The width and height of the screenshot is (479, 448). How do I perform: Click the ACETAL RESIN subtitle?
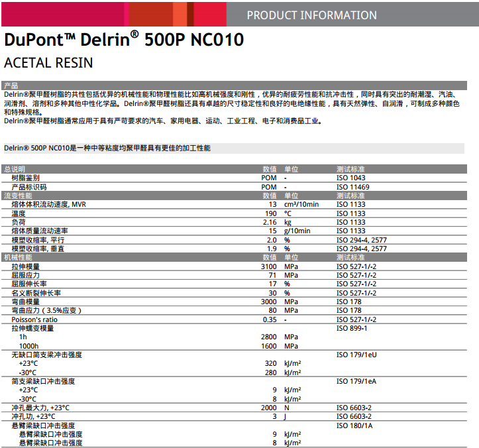coord(48,63)
